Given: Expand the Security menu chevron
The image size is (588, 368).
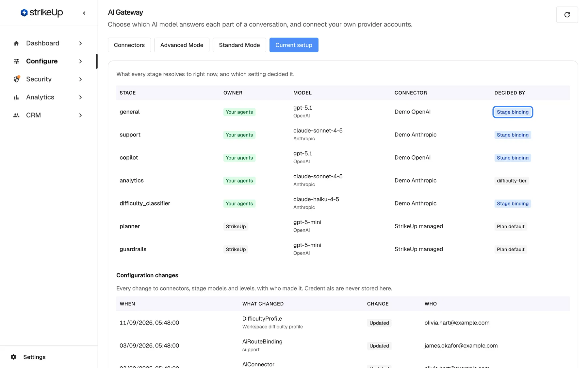Looking at the screenshot, I should tap(80, 79).
